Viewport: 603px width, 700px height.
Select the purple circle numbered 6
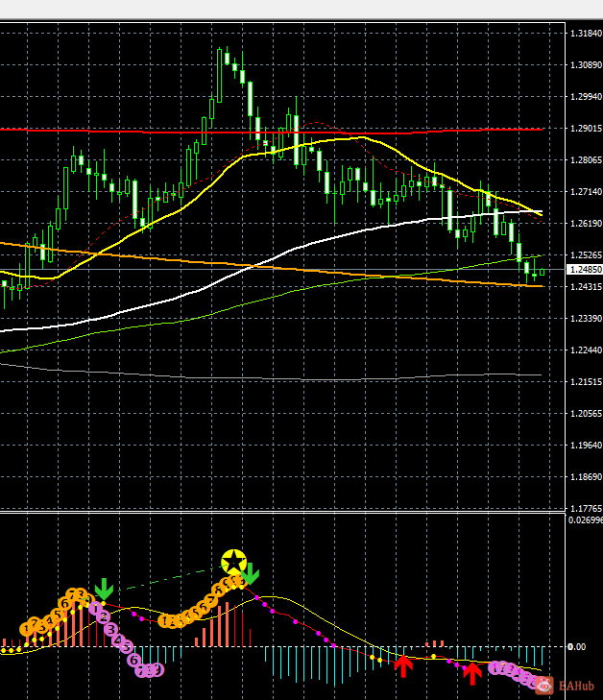pos(134,660)
